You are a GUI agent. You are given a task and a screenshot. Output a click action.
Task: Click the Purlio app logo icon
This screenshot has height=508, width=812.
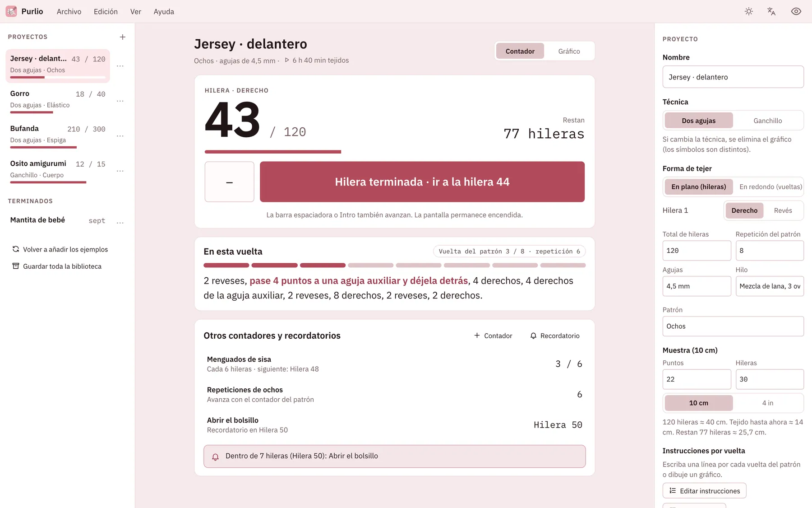coord(11,11)
